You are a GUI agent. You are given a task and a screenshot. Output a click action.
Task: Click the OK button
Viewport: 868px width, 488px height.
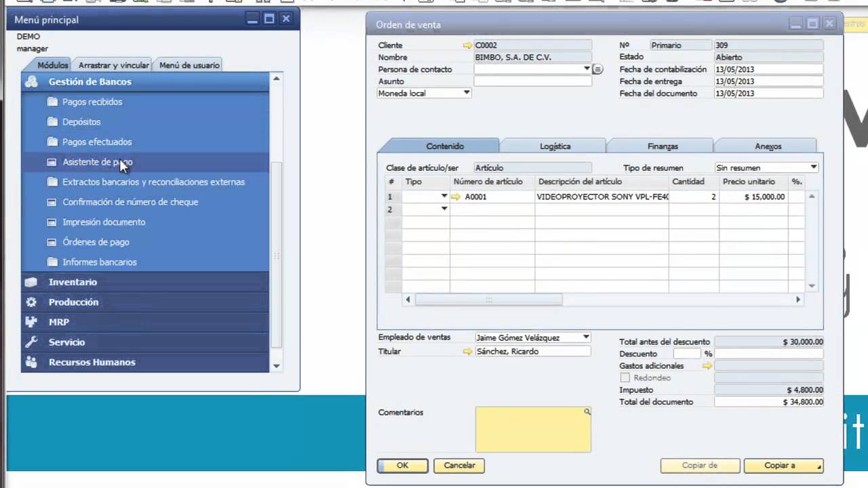click(403, 466)
